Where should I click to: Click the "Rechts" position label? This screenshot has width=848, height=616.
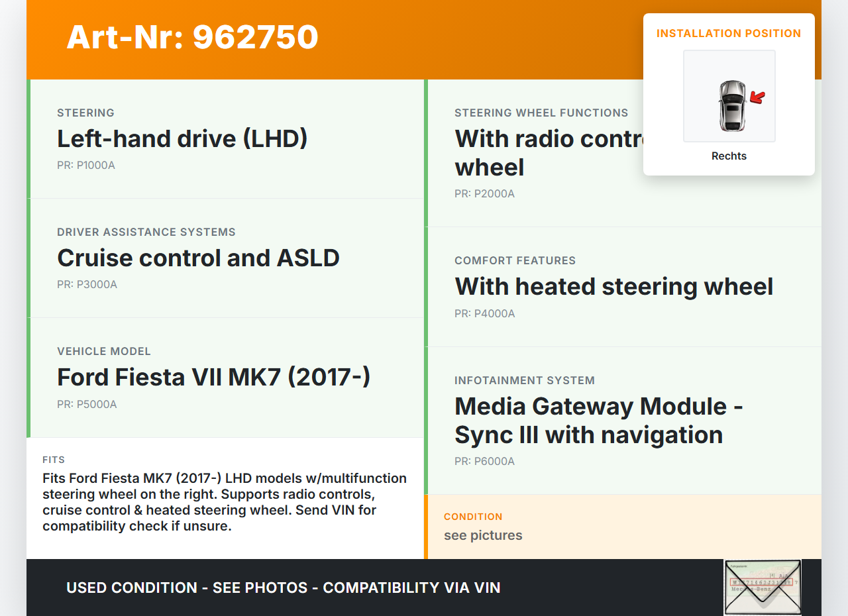[729, 156]
